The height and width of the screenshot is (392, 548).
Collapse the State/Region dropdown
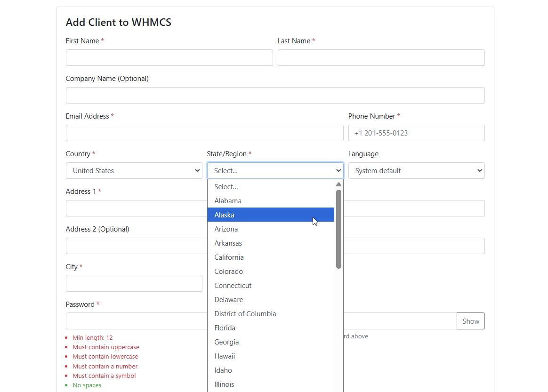tap(275, 171)
